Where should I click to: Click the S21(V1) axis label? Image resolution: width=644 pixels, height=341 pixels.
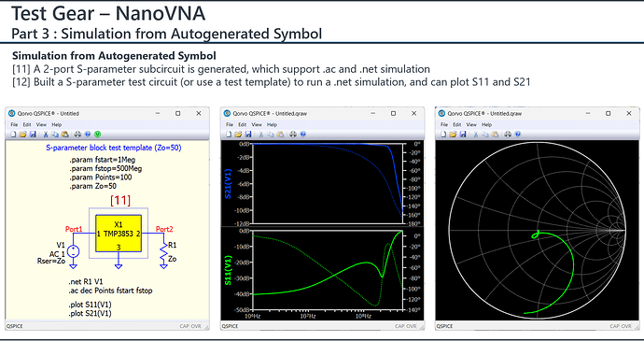pos(229,183)
